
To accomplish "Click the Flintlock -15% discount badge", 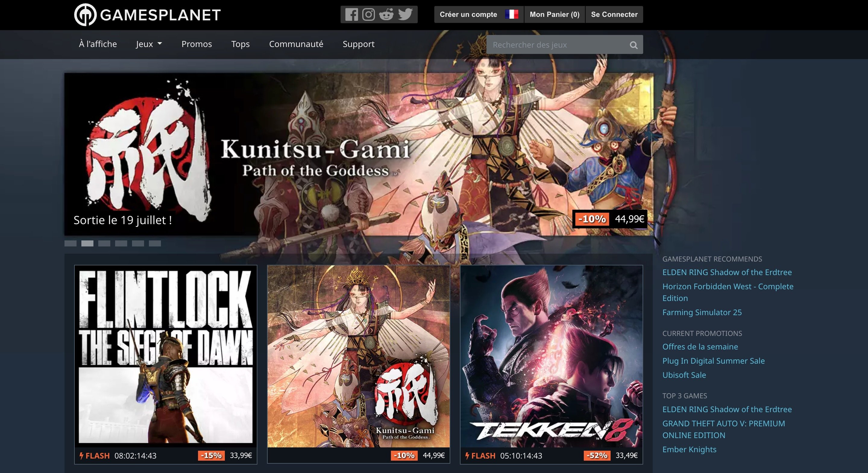I will 211,456.
